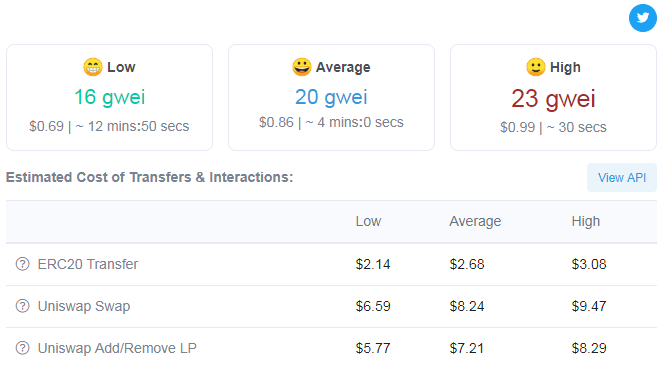
Task: Click the Average column header
Action: pos(475,221)
